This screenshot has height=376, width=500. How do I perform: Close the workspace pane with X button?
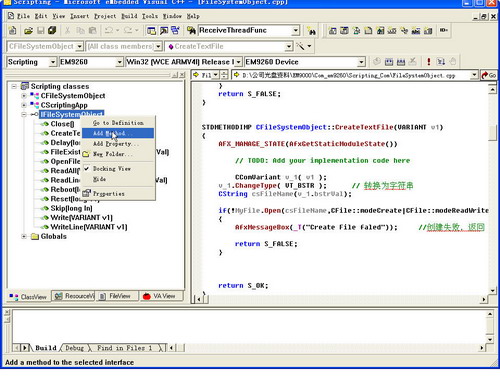182,75
